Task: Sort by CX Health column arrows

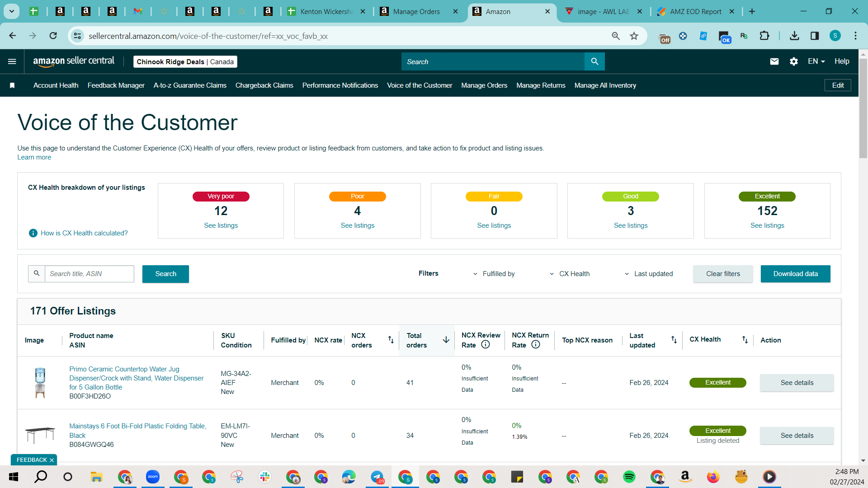Action: point(745,339)
